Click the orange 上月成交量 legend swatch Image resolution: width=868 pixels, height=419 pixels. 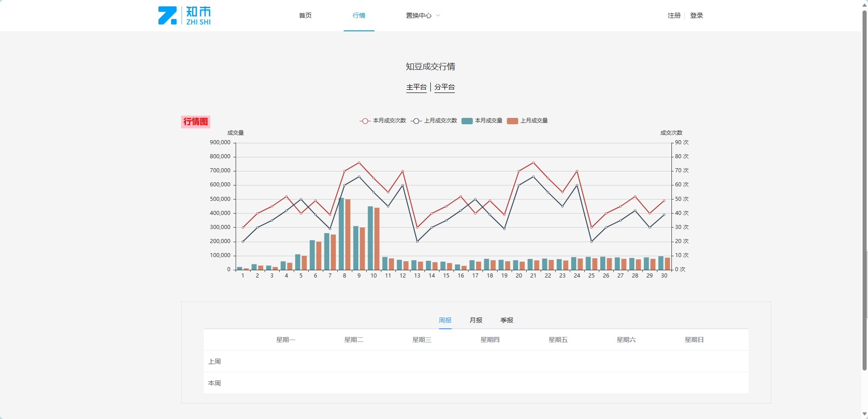click(513, 121)
